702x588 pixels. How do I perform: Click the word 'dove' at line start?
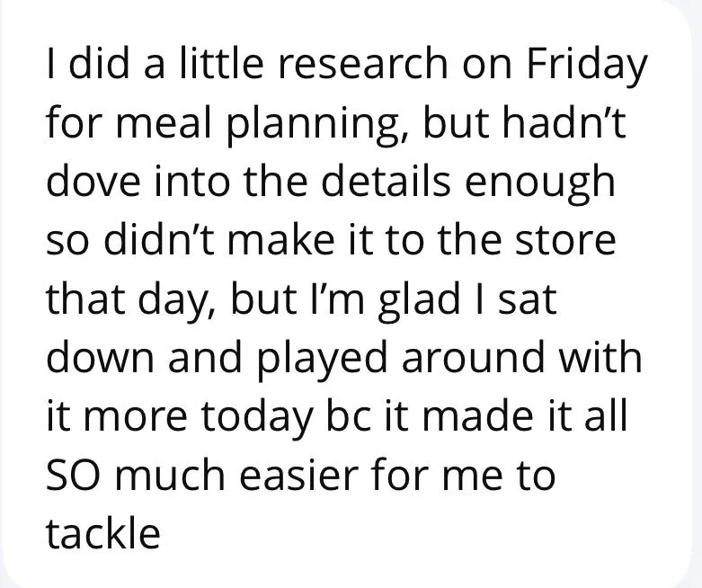pyautogui.click(x=93, y=181)
